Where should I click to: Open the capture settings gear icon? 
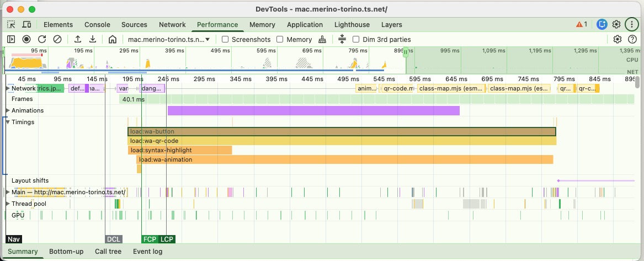point(618,39)
